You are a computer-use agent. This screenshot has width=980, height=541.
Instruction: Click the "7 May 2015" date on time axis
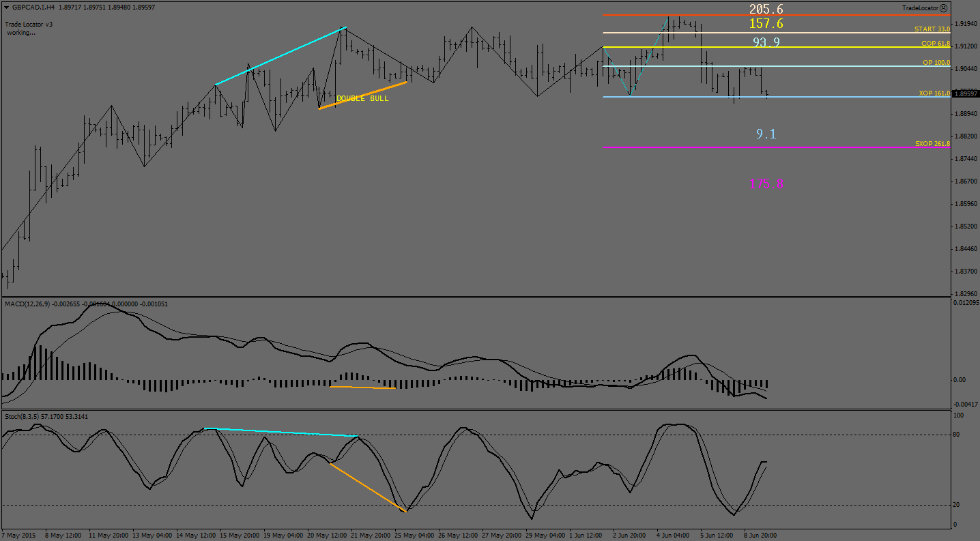click(18, 535)
